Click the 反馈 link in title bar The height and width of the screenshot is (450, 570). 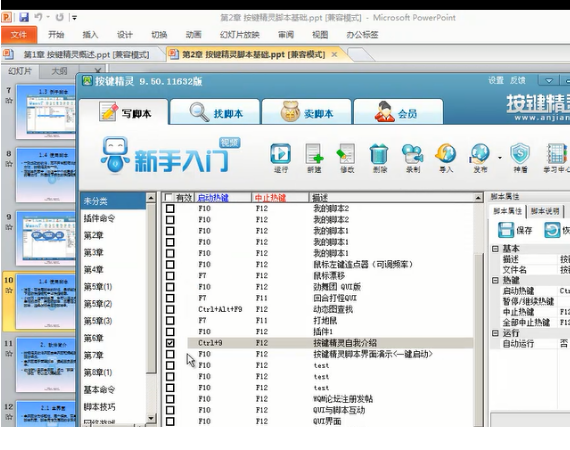(x=517, y=80)
